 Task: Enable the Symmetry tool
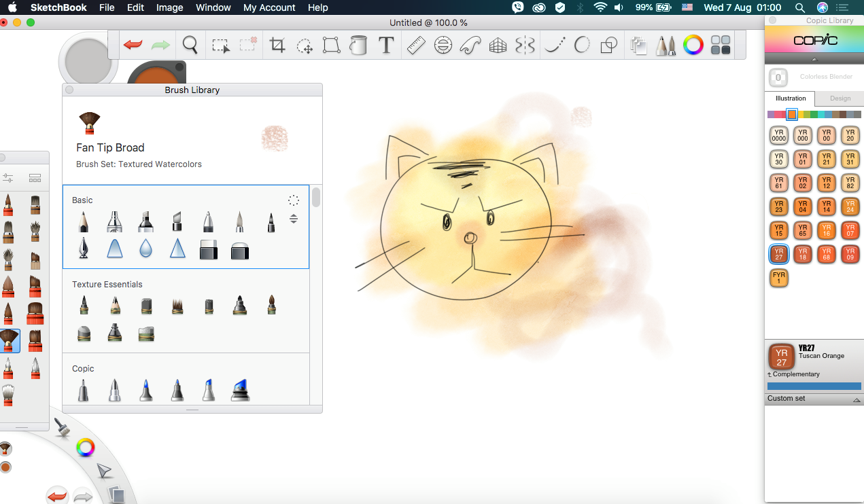(525, 46)
